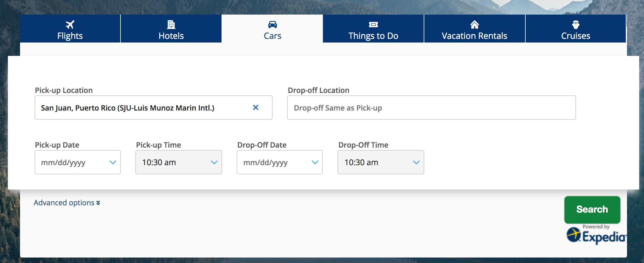
Task: Switch to the Things to Do tab label
Action: 373,36
